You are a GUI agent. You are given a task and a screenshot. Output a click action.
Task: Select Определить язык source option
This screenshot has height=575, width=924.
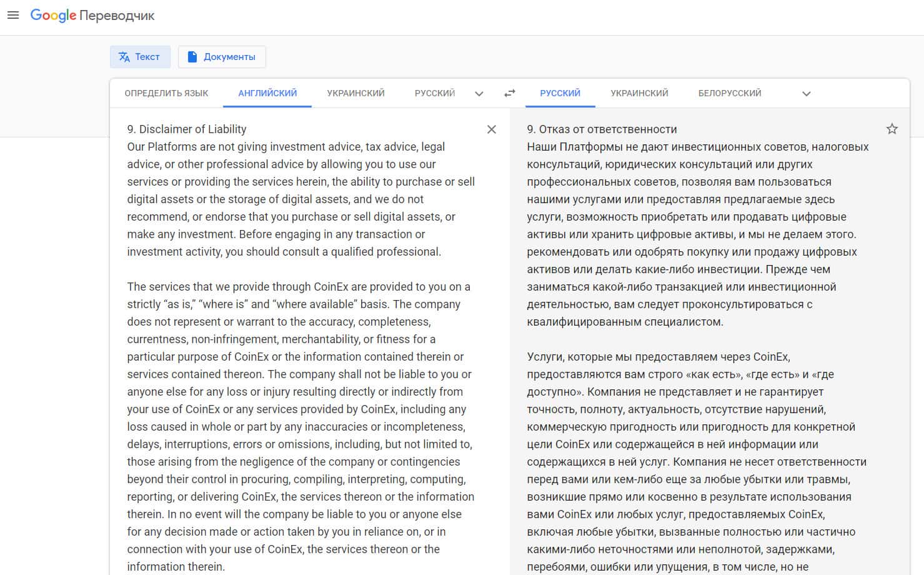pyautogui.click(x=166, y=93)
